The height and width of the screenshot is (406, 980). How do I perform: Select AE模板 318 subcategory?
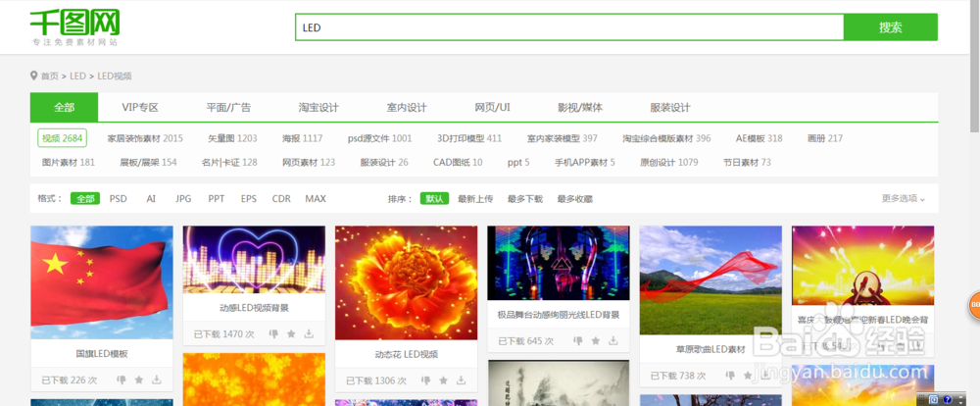pyautogui.click(x=759, y=138)
